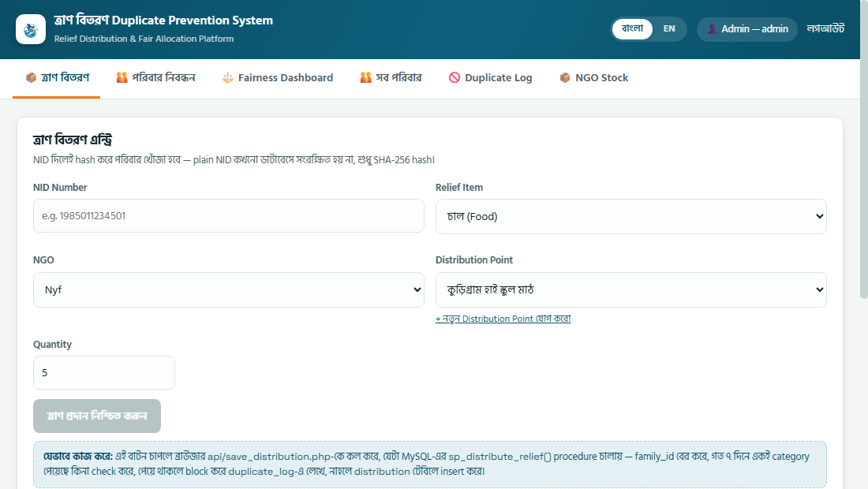Screen dimensions: 868x489
Task: Click the ত্রাণ বিতরণ এন্ট্রি heading
Action: coord(73,140)
